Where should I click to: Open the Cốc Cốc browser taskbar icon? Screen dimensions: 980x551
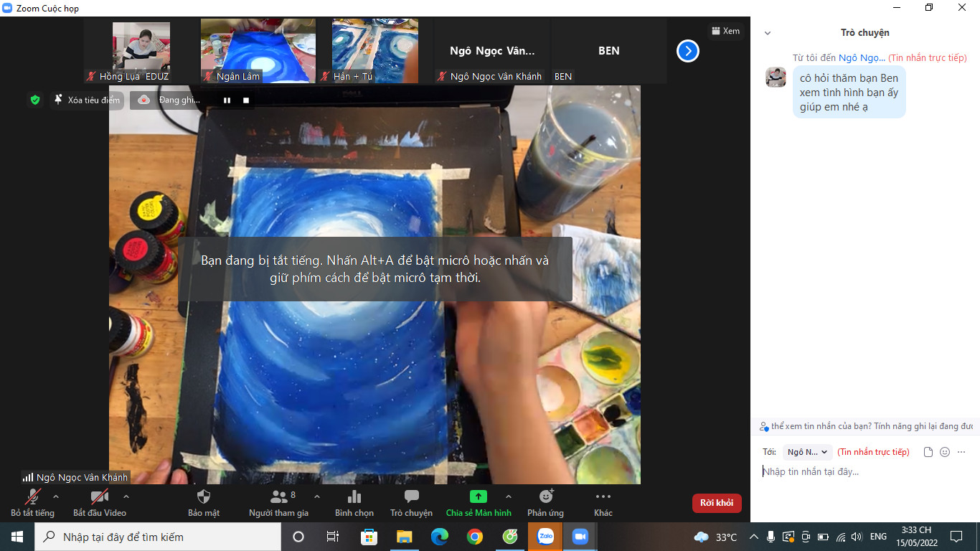(510, 537)
